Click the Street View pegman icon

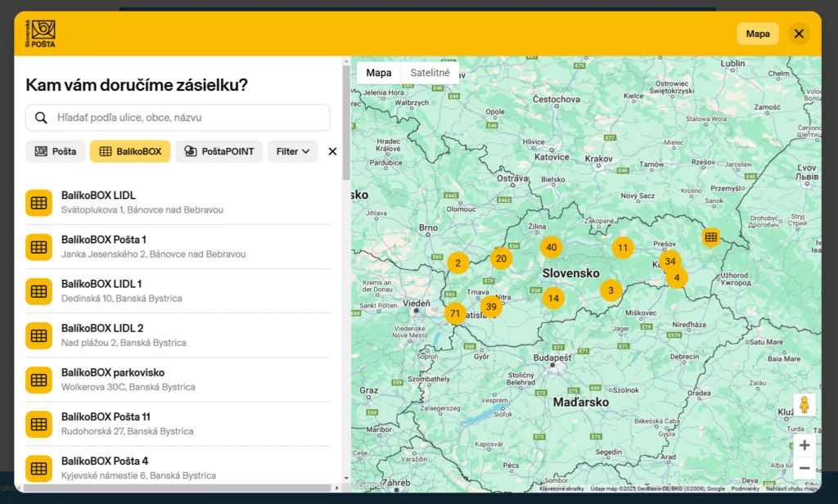tap(804, 405)
